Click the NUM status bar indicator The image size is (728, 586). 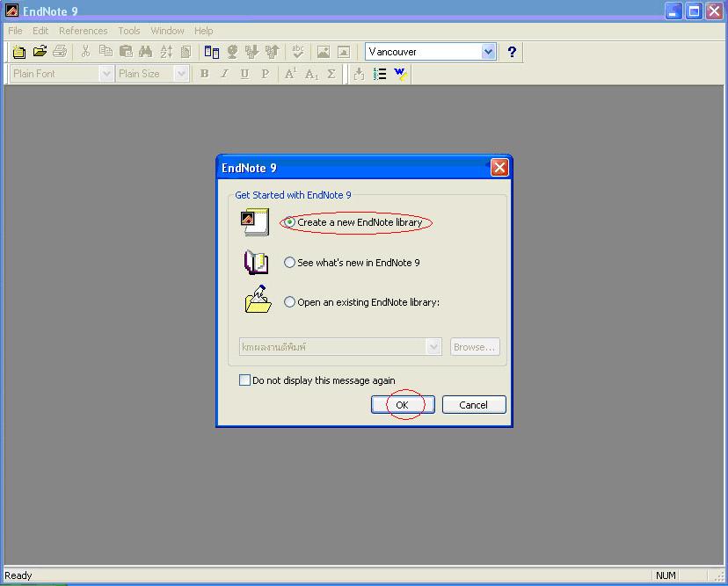coord(666,575)
